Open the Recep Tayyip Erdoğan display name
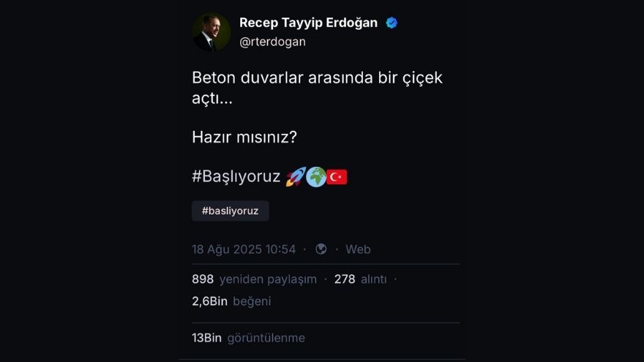 pyautogui.click(x=308, y=23)
